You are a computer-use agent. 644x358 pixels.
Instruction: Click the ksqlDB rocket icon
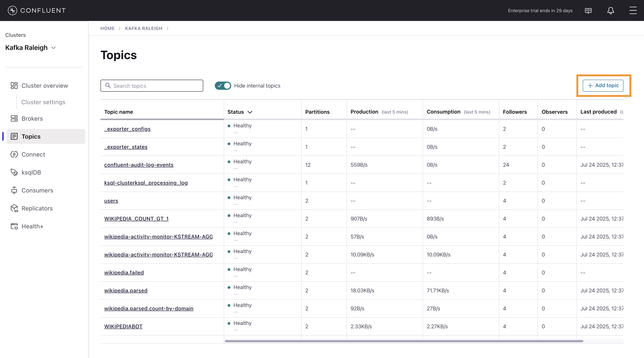(x=14, y=172)
